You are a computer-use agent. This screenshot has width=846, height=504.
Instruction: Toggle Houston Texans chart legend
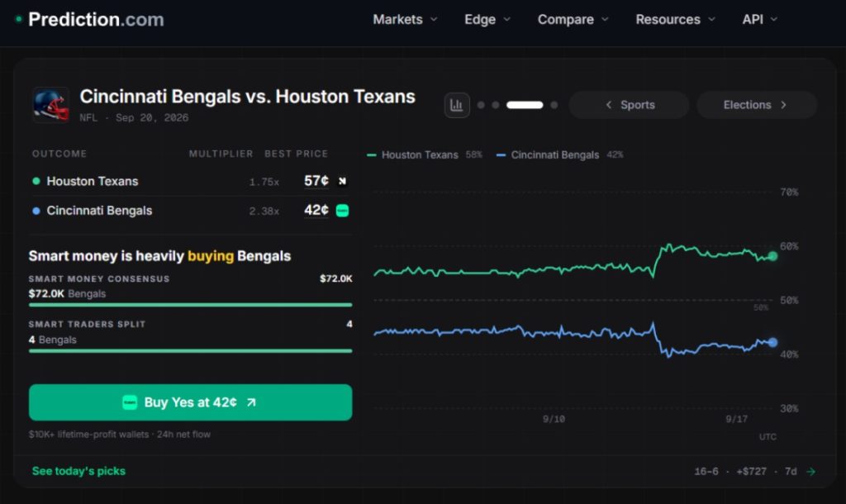424,155
